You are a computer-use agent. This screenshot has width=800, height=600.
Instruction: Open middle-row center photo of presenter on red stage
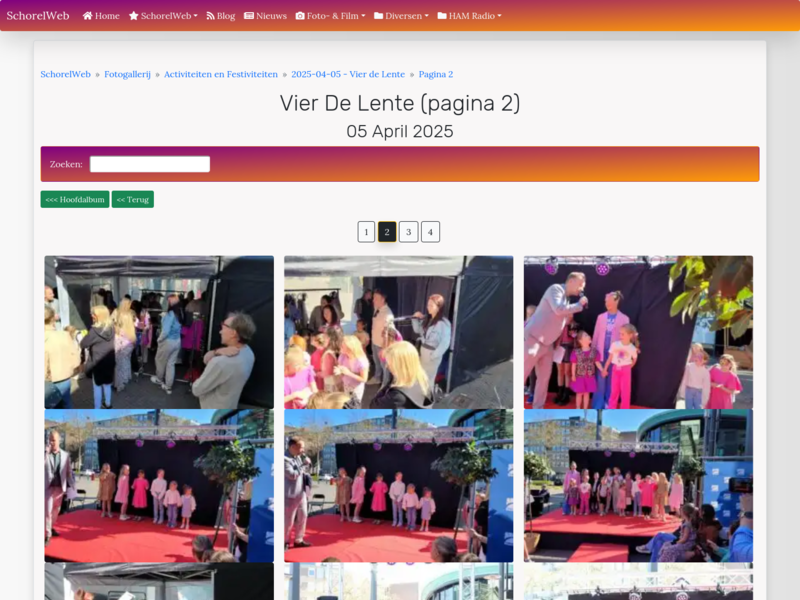pyautogui.click(x=398, y=486)
